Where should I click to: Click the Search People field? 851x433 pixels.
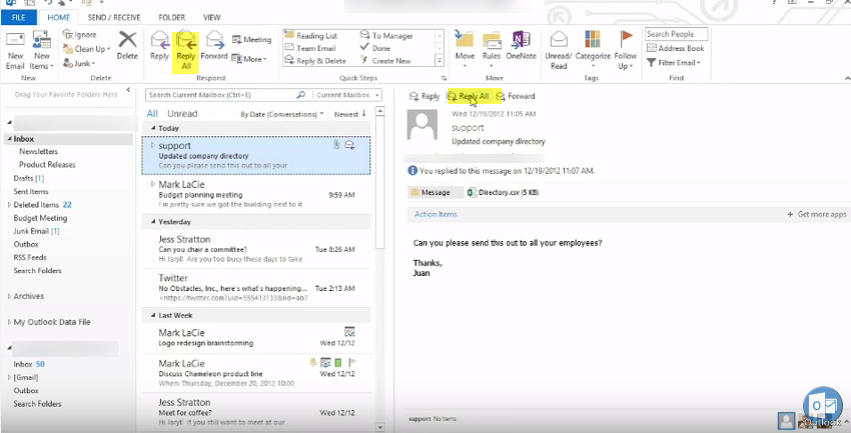tap(677, 34)
